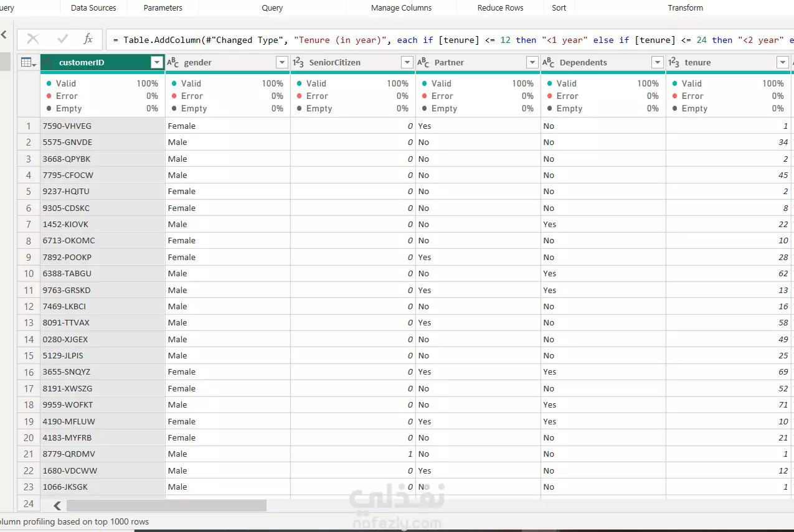
Task: Click the 123 type icon of the tenure column
Action: [x=674, y=62]
